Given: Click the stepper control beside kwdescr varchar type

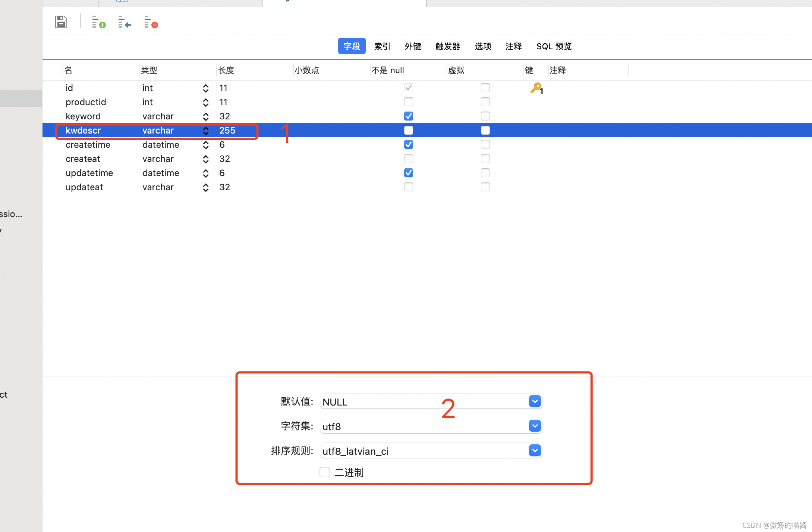Looking at the screenshot, I should tap(205, 131).
